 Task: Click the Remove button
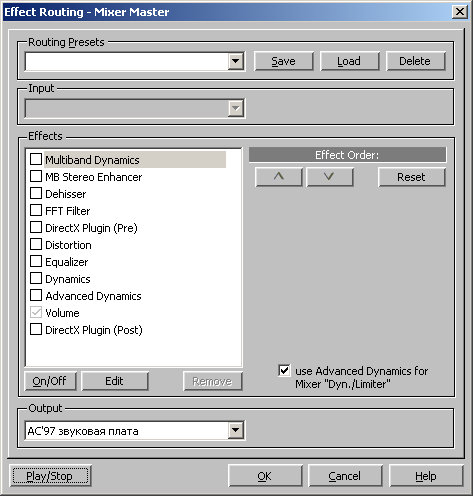click(213, 381)
